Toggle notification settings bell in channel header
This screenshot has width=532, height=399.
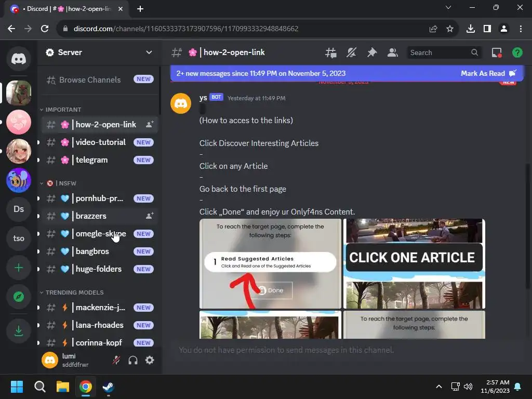pyautogui.click(x=352, y=52)
